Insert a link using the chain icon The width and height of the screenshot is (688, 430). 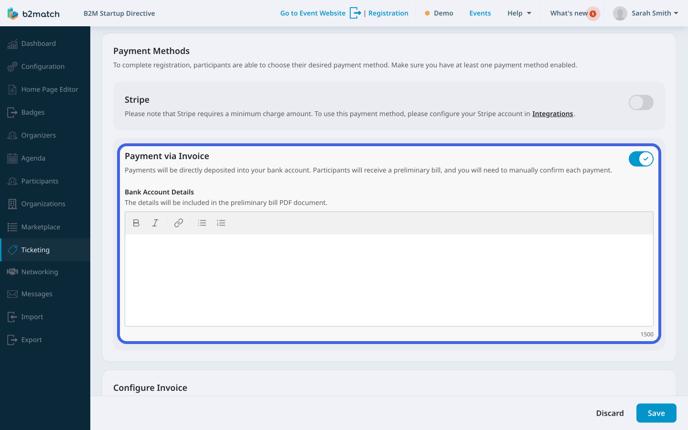coord(178,223)
